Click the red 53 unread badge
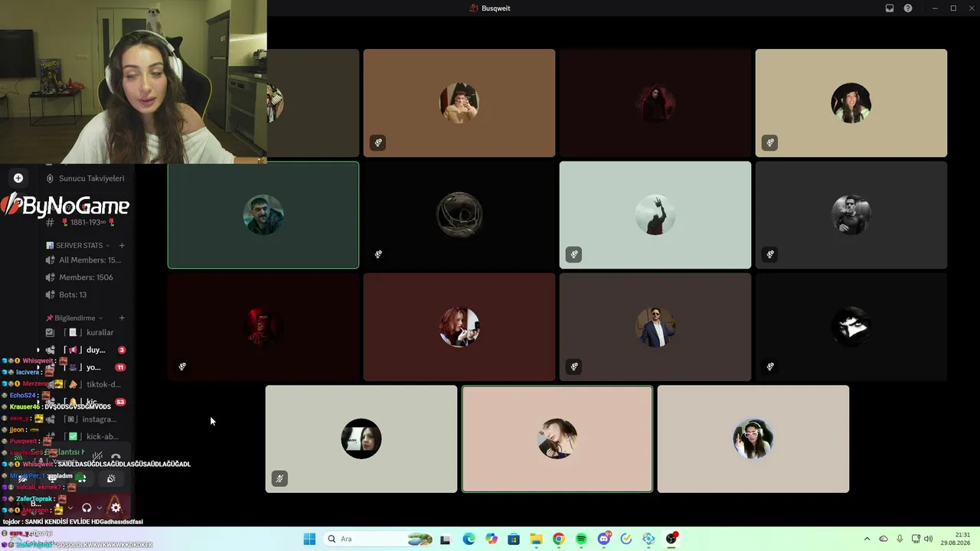The height and width of the screenshot is (551, 980). (120, 402)
